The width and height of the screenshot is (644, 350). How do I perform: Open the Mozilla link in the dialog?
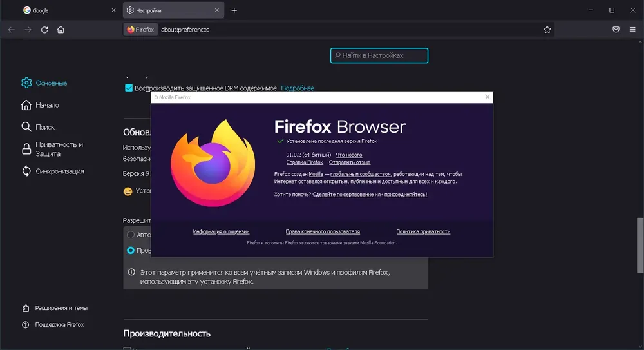tap(316, 175)
